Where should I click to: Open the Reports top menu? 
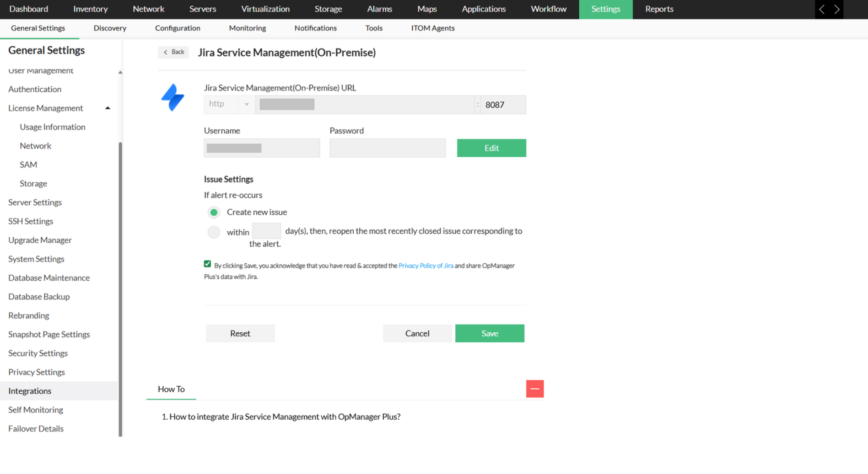[659, 9]
